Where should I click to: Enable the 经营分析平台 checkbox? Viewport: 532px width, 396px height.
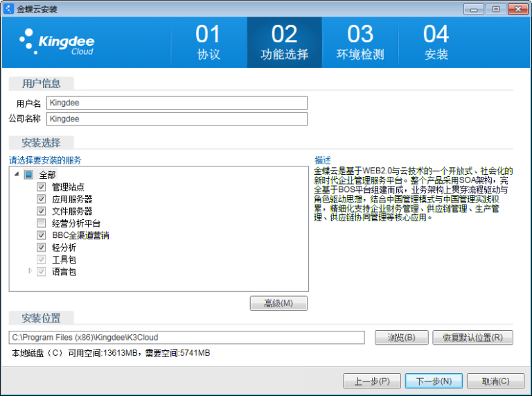[x=42, y=223]
